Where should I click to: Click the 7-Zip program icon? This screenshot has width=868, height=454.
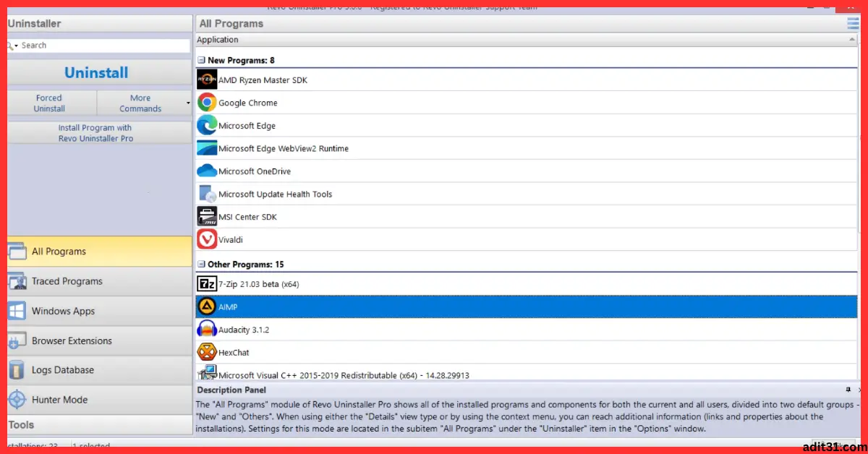[207, 283]
